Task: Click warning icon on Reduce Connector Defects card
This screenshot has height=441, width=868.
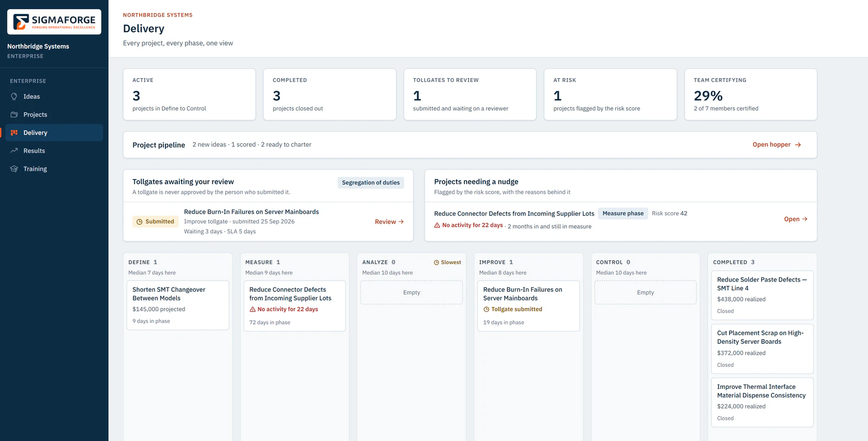Action: (x=253, y=309)
